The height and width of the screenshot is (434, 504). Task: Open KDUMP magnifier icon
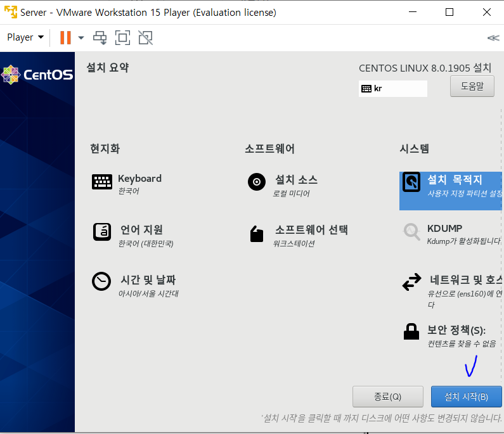click(411, 232)
